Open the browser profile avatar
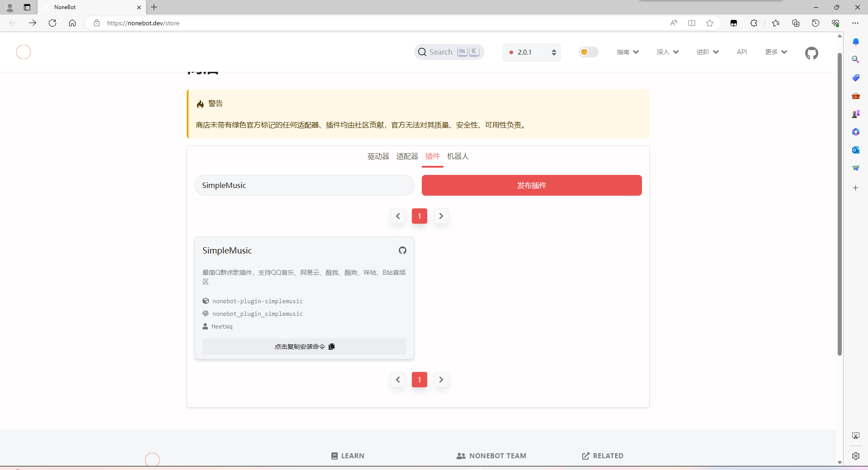Image resolution: width=868 pixels, height=470 pixels. (10, 7)
